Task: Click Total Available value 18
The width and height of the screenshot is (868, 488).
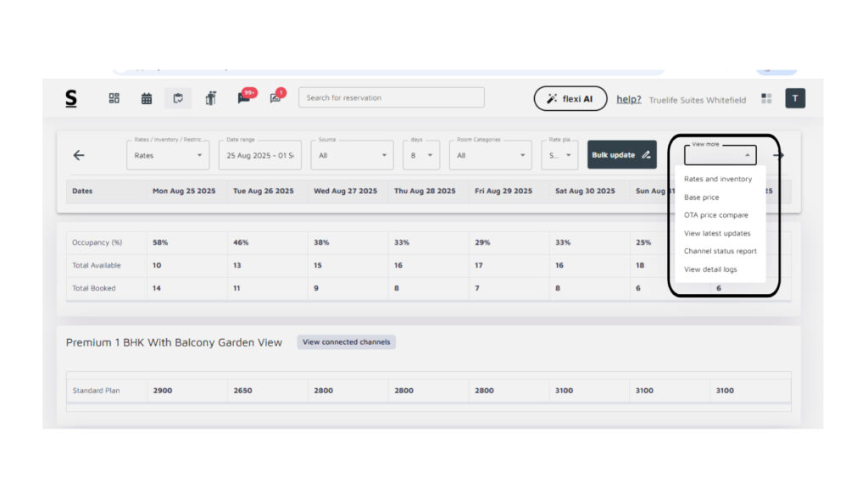Action: coord(640,265)
